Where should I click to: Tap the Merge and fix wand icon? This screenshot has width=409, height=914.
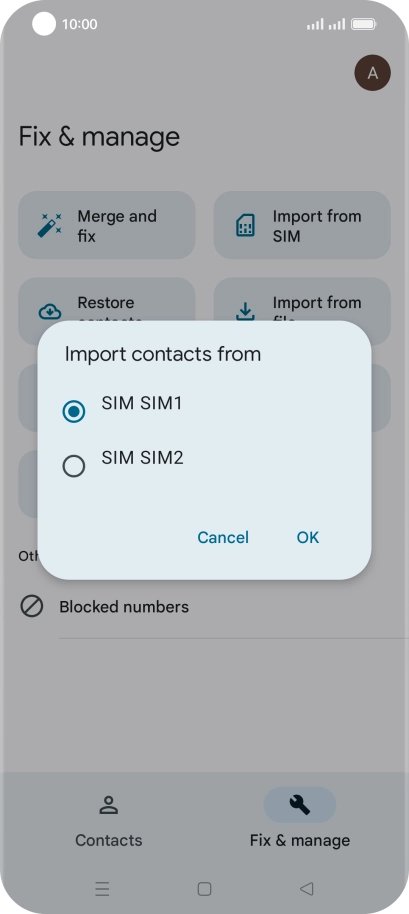(x=50, y=226)
